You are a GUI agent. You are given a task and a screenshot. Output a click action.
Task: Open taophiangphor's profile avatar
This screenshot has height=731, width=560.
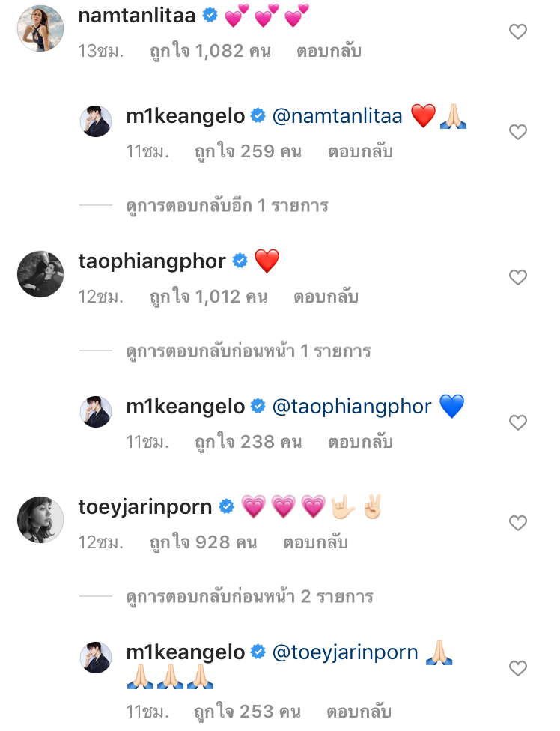(x=40, y=274)
